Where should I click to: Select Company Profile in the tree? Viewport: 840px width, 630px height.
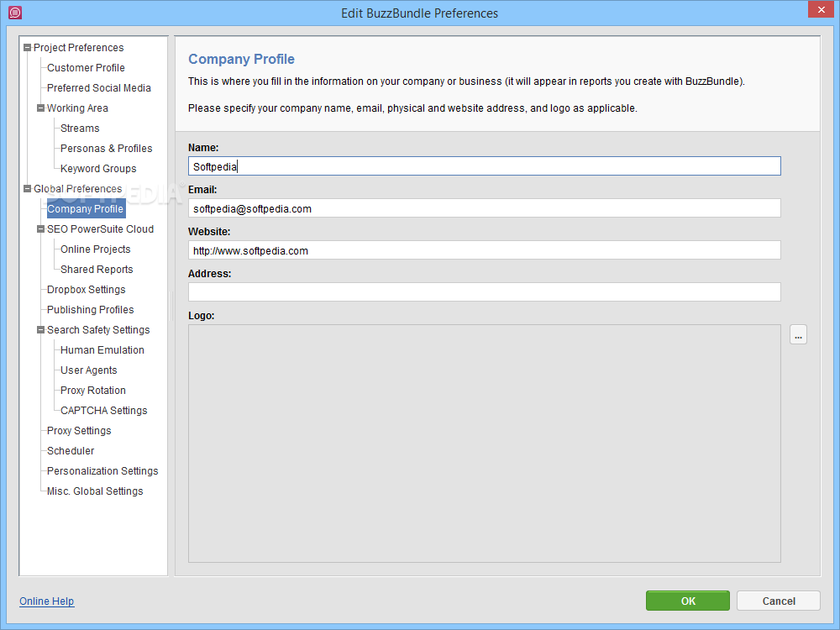[x=86, y=209]
